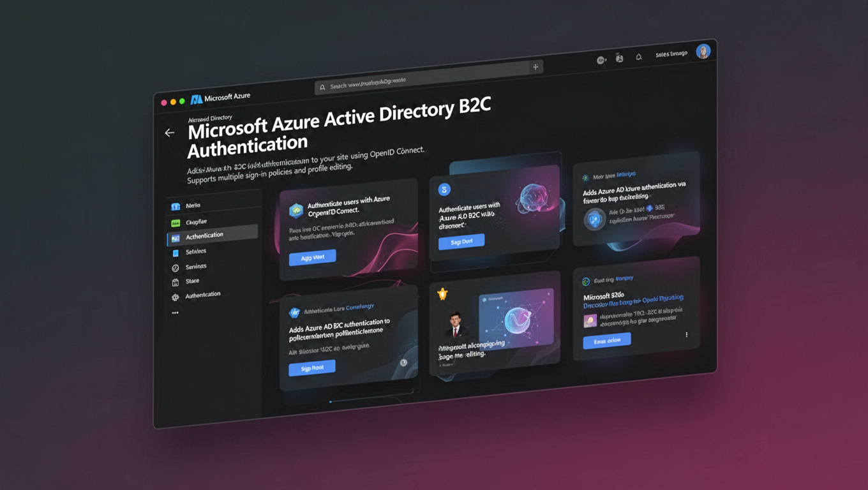This screenshot has height=490, width=868.
Task: Click the plus icon in the search bar
Action: click(535, 66)
